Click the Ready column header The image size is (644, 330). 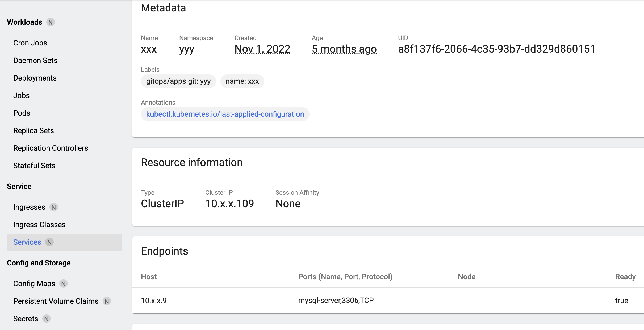tap(625, 277)
